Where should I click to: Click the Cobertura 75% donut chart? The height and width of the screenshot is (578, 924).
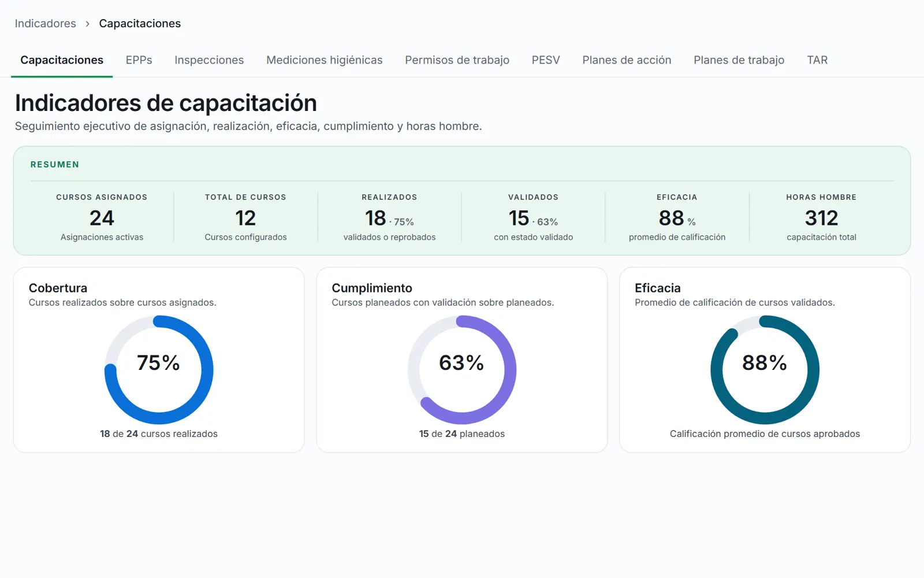(x=159, y=370)
